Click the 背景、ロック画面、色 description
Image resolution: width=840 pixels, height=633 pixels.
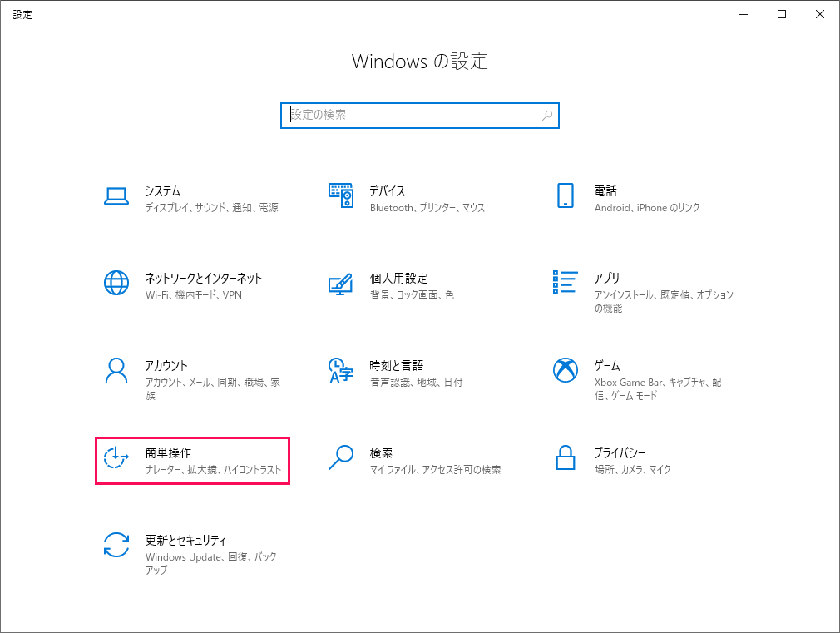[412, 295]
